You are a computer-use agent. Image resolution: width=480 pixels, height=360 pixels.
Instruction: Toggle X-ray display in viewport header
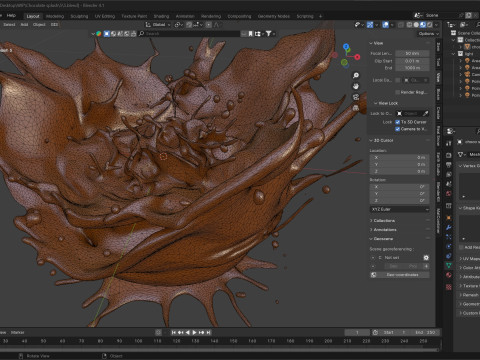[x=401, y=25]
